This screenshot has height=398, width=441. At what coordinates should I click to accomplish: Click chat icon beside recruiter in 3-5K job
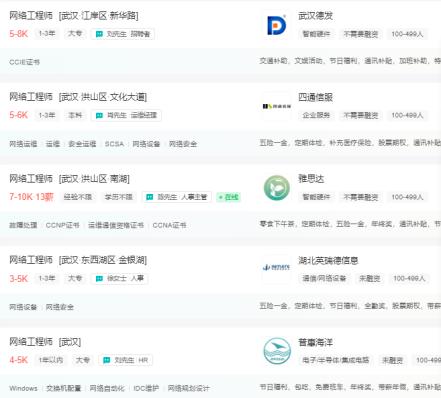[99, 278]
